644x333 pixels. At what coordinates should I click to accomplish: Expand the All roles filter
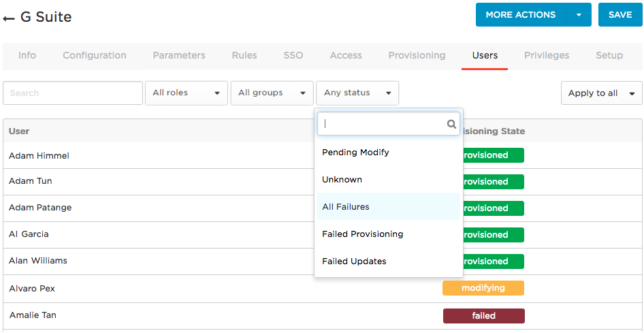click(187, 93)
